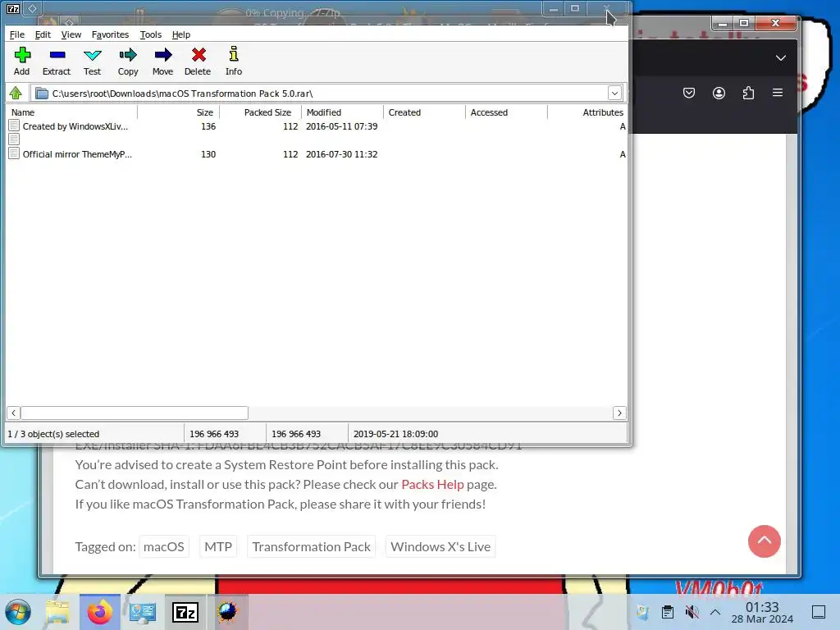Open the control panel taskbar icon
The width and height of the screenshot is (840, 630).
click(x=143, y=612)
